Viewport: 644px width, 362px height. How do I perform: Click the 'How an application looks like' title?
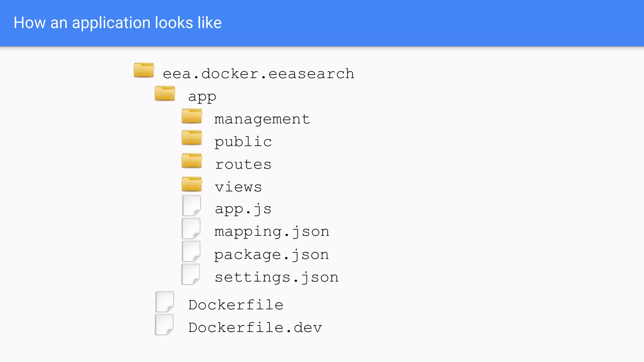coord(118,23)
